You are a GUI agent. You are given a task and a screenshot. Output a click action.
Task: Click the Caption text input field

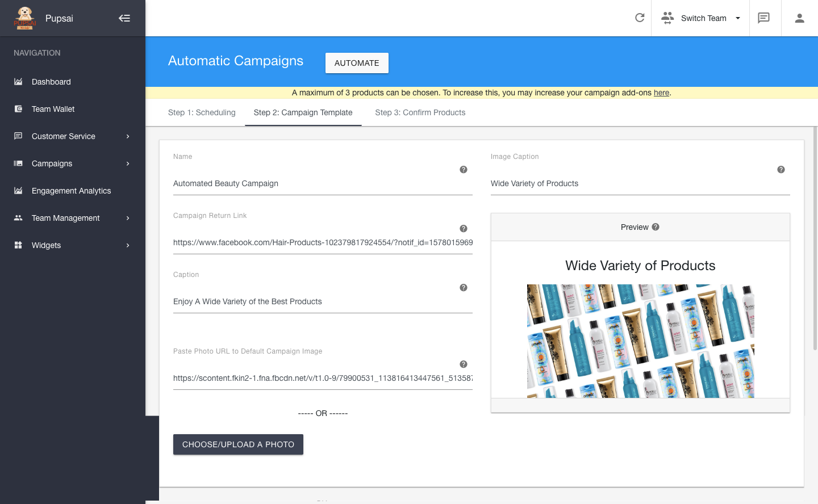click(x=322, y=301)
